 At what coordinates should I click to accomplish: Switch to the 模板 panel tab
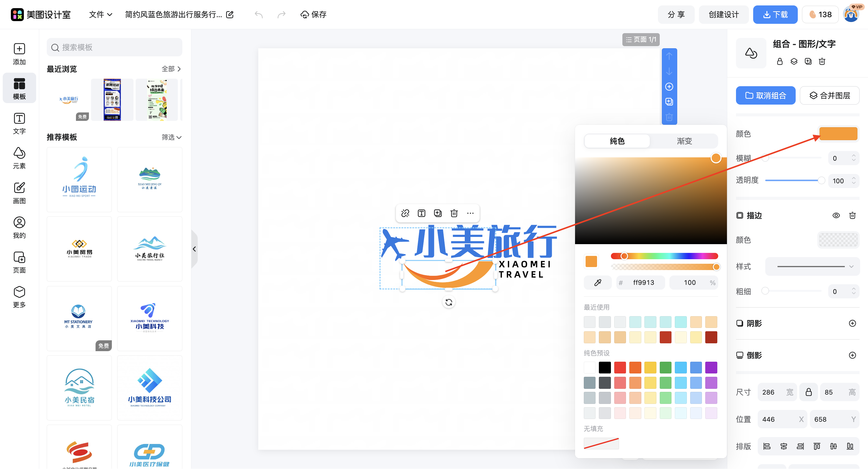[19, 88]
